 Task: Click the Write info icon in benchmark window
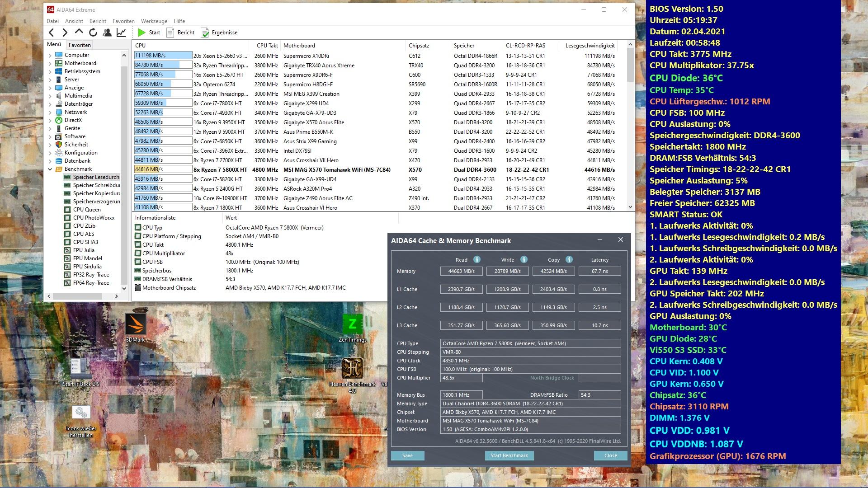[524, 259]
